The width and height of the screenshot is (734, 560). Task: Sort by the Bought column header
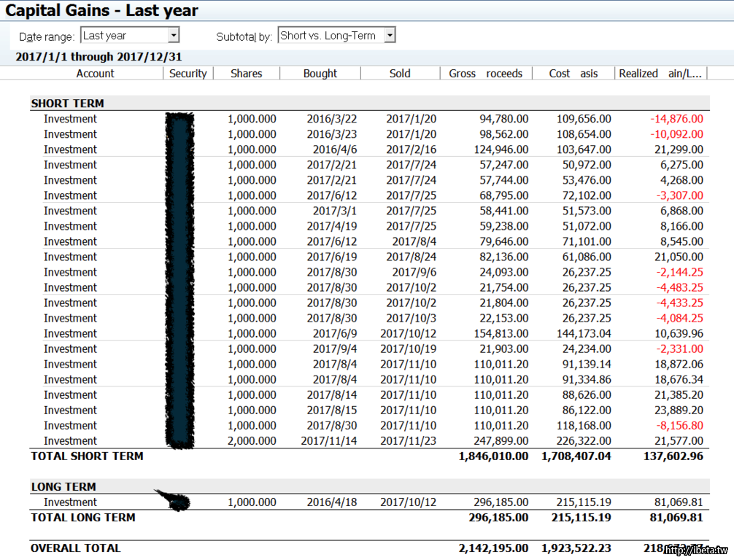(x=320, y=73)
